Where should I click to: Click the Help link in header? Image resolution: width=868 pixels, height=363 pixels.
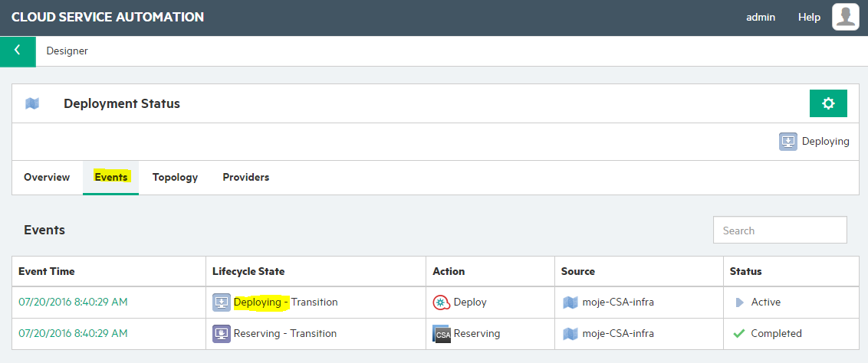tap(809, 17)
